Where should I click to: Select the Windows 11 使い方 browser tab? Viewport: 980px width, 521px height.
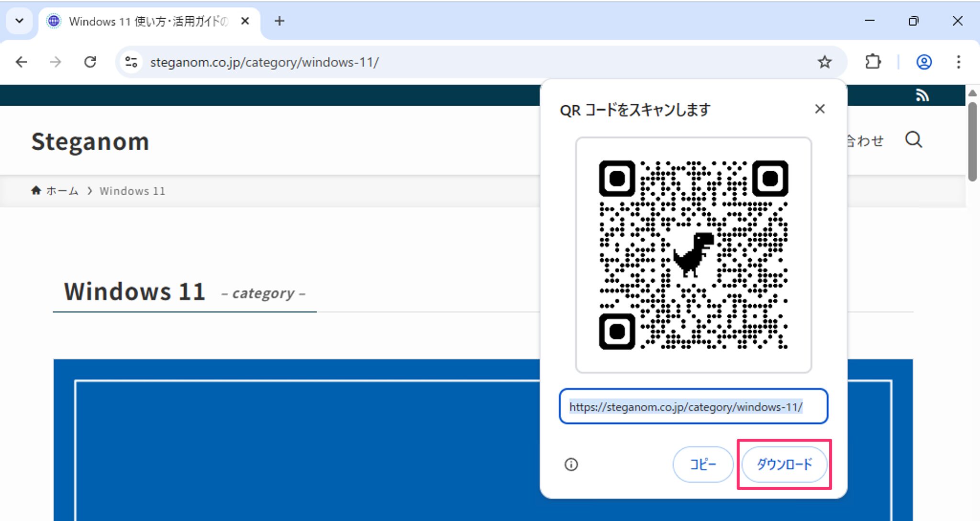144,21
